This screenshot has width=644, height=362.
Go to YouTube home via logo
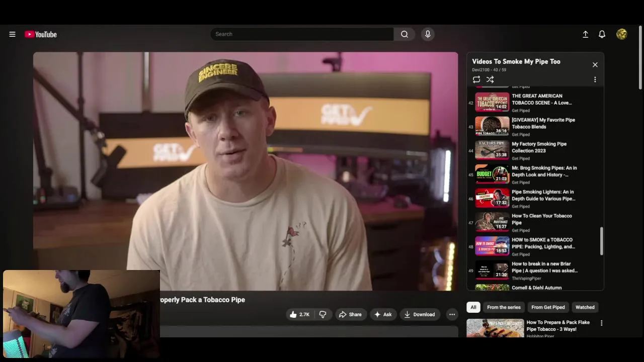(41, 34)
